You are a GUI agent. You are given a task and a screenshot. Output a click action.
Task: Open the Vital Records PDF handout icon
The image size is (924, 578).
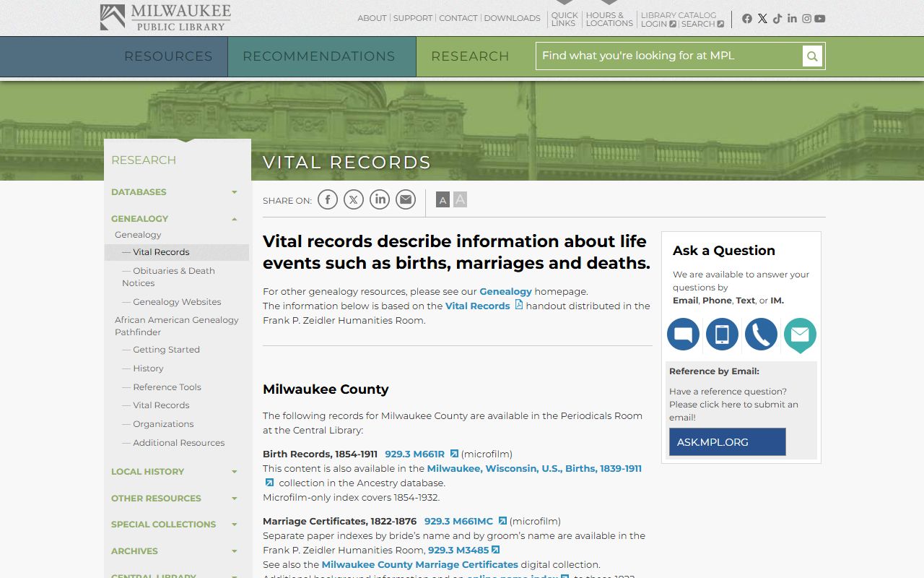pos(518,306)
